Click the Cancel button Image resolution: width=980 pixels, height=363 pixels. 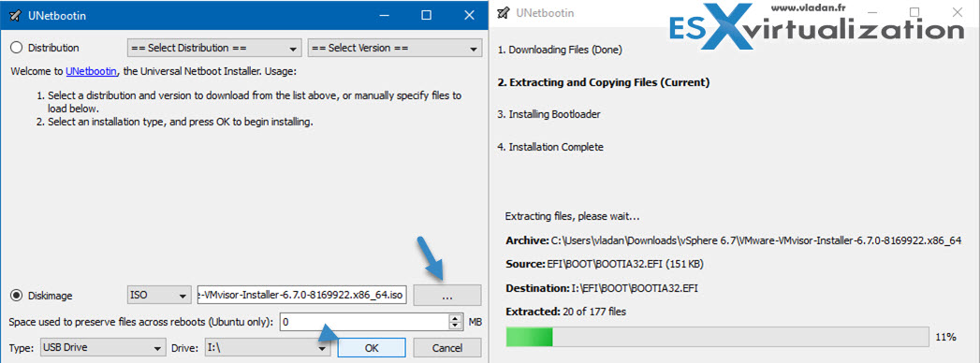(x=447, y=348)
